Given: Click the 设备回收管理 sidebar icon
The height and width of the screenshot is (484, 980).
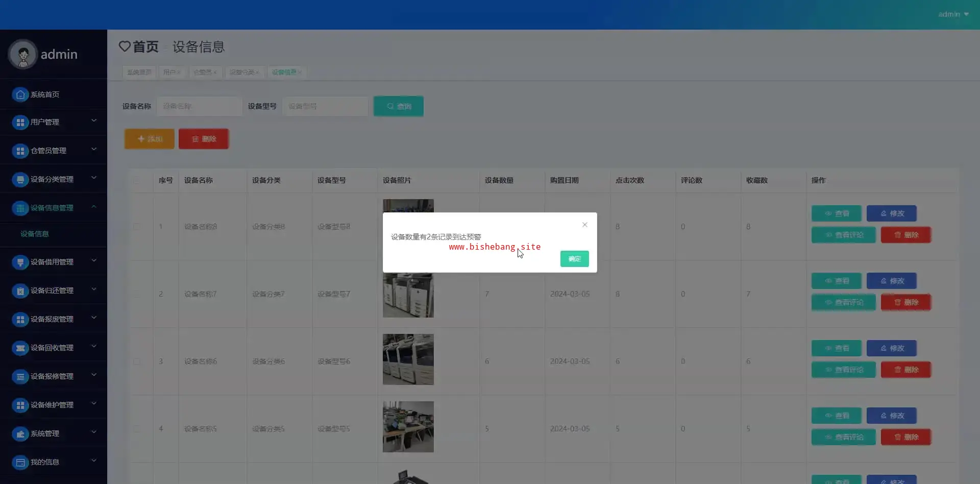Looking at the screenshot, I should click(20, 348).
